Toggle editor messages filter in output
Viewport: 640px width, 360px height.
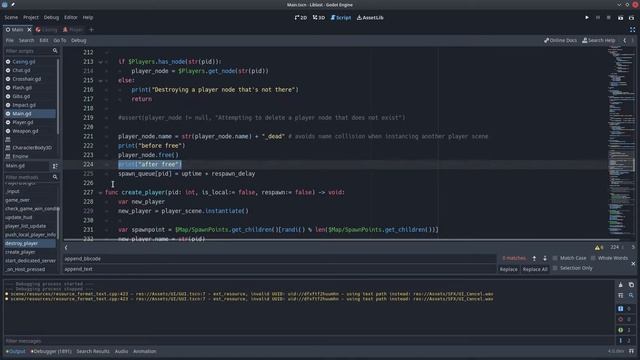tap(625, 341)
